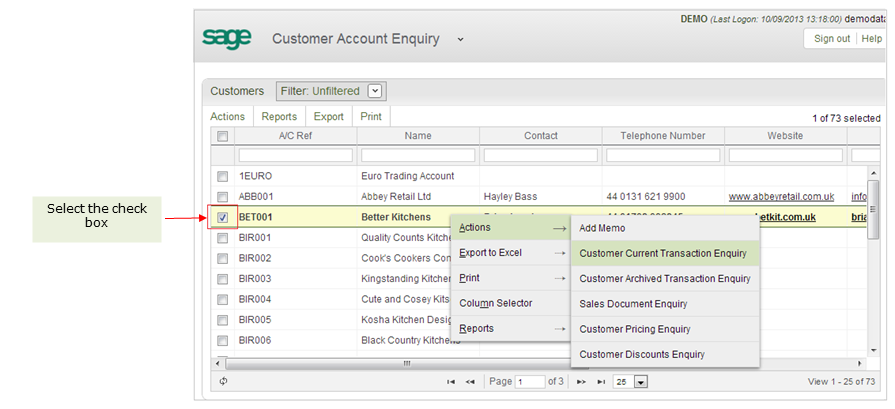Tick the checkbox for 1EURO
895x409 pixels.
click(223, 176)
